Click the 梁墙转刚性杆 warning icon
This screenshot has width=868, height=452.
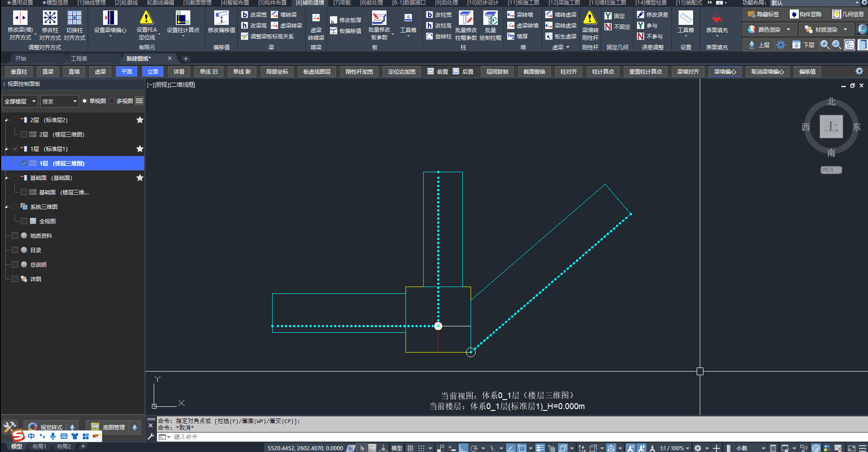pos(590,18)
